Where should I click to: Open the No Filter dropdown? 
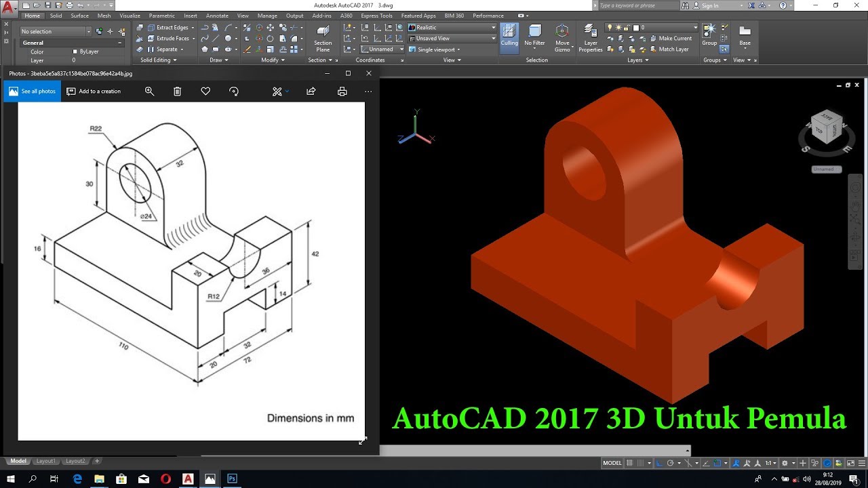[x=535, y=39]
